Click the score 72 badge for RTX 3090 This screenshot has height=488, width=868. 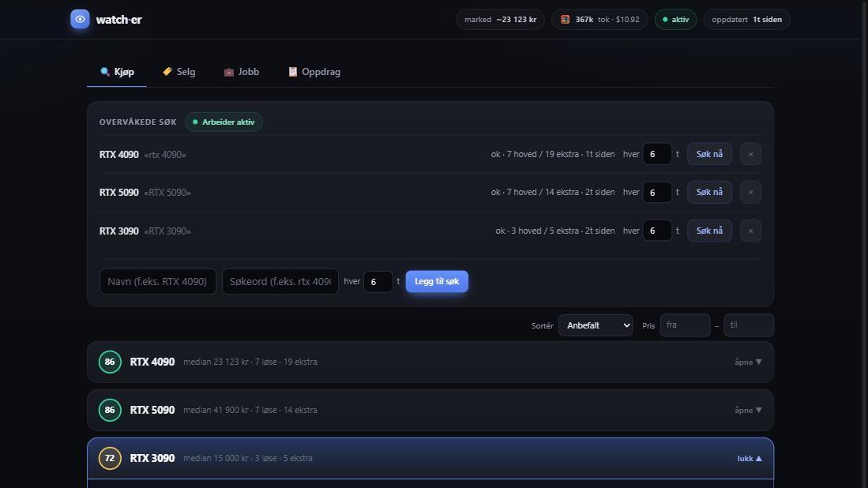tap(110, 458)
